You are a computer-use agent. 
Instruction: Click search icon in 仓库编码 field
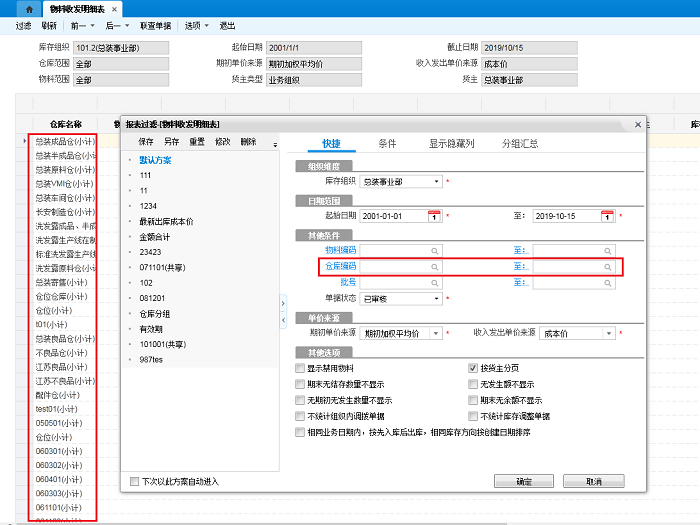tap(434, 267)
